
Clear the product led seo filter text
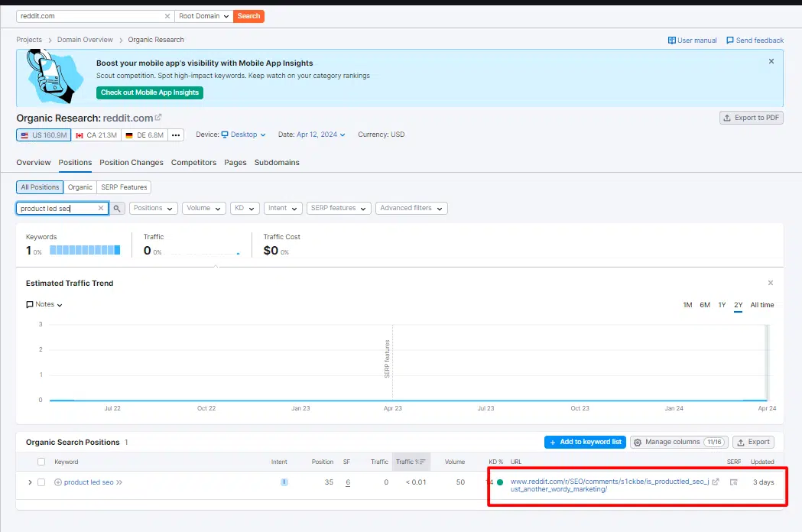tap(101, 208)
